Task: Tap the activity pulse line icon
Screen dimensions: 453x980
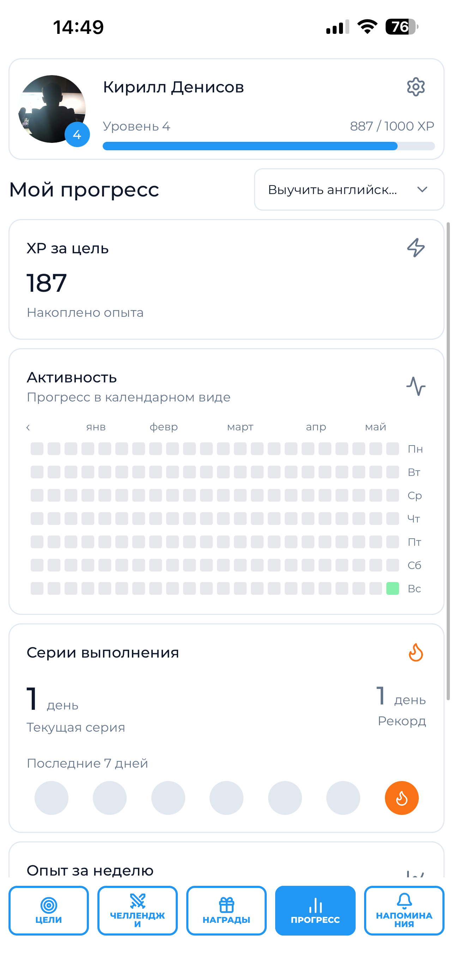Action: pyautogui.click(x=416, y=386)
